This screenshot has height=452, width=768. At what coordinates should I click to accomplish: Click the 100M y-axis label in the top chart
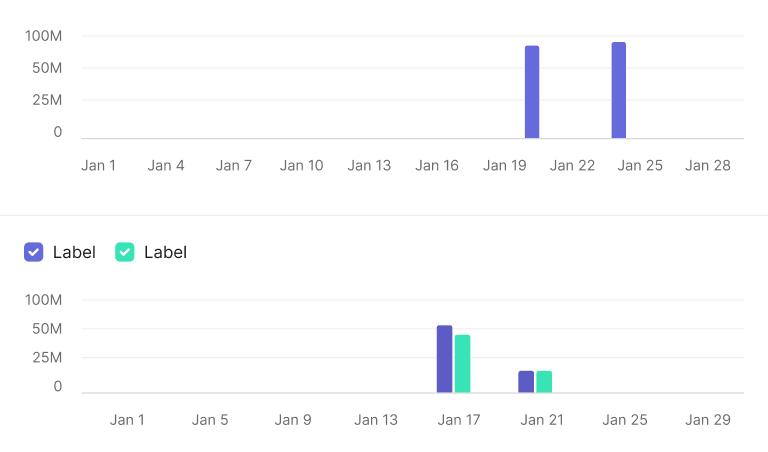click(44, 36)
